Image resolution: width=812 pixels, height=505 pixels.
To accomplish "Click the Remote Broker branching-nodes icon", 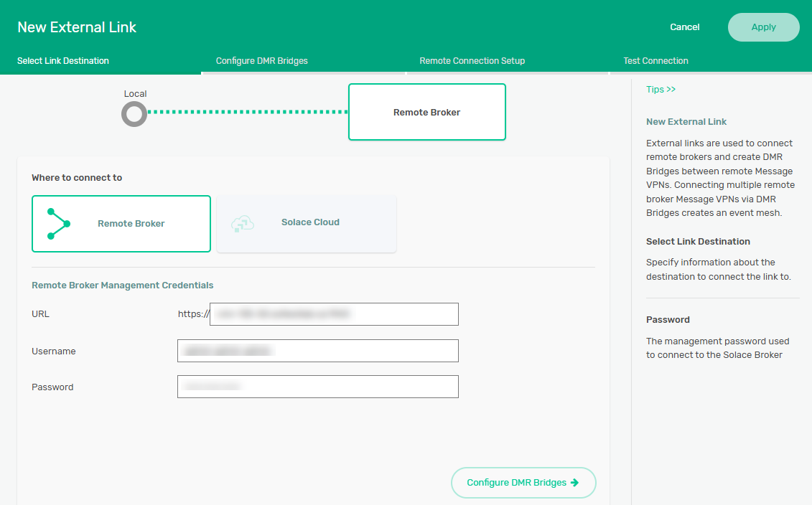I will (x=58, y=224).
